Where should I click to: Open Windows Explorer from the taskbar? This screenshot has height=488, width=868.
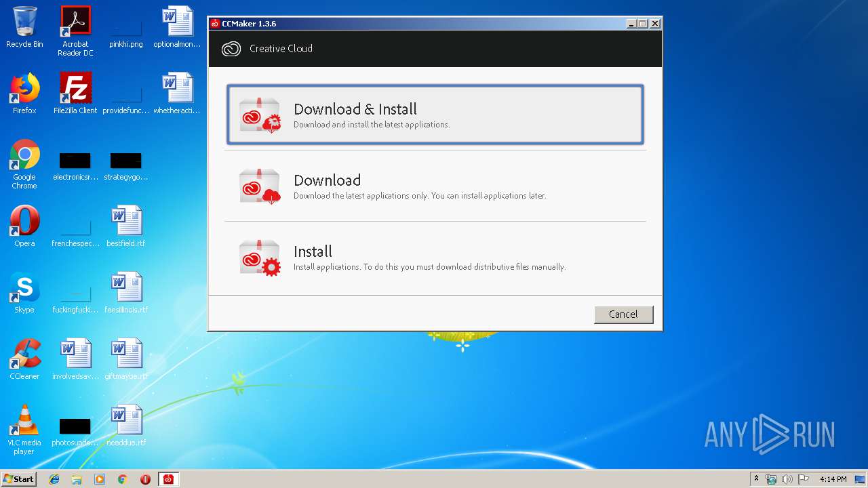pyautogui.click(x=77, y=479)
